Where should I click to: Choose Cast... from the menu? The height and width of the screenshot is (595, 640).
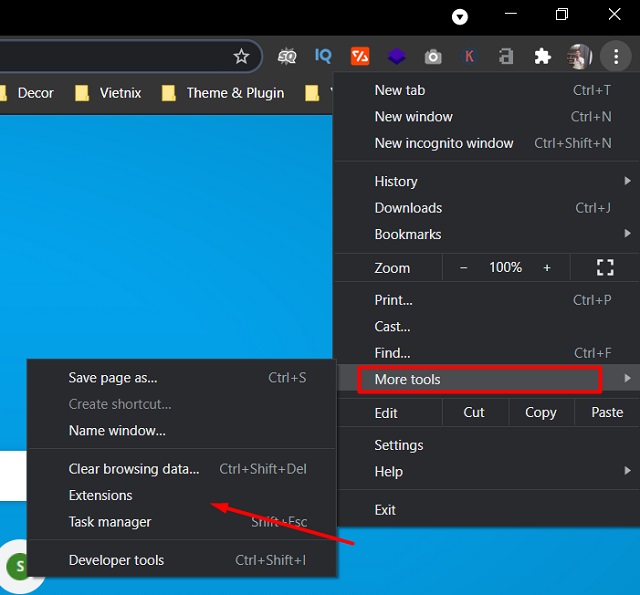[x=487, y=326]
